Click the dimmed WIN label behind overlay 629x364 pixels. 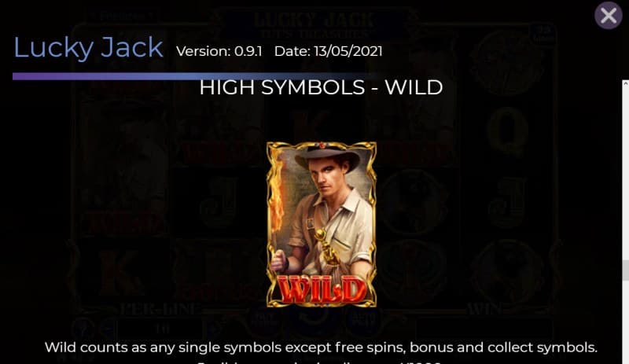click(x=484, y=309)
